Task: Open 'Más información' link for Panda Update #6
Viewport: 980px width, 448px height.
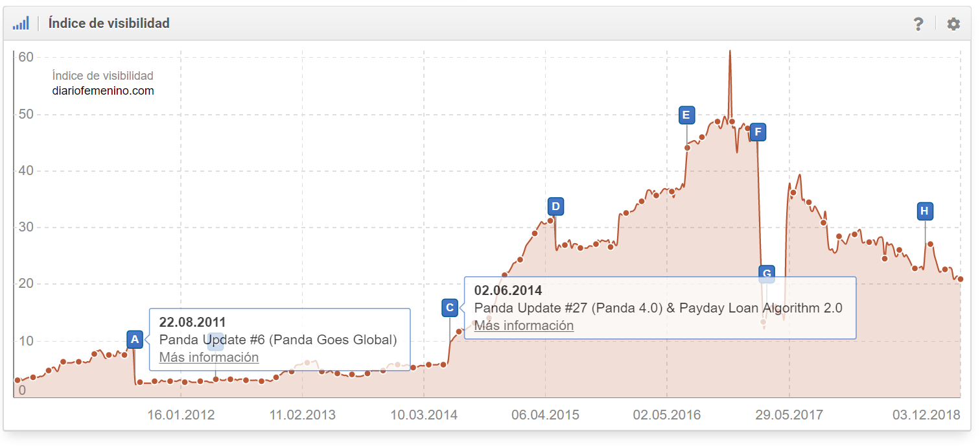Action: (x=209, y=357)
